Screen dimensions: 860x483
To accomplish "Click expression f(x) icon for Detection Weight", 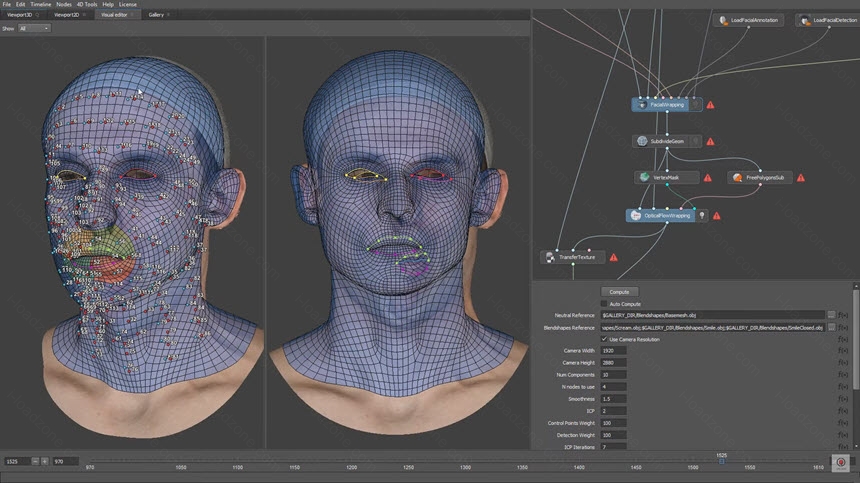I will click(843, 435).
